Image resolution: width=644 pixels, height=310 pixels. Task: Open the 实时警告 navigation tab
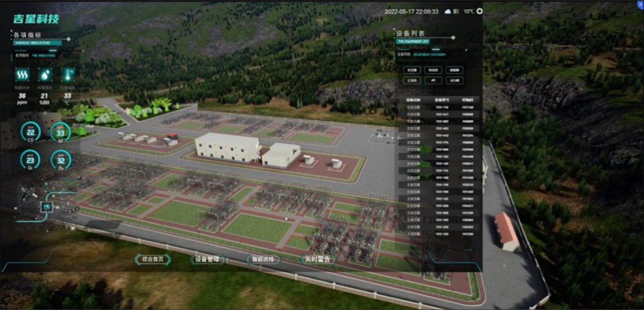(x=318, y=260)
